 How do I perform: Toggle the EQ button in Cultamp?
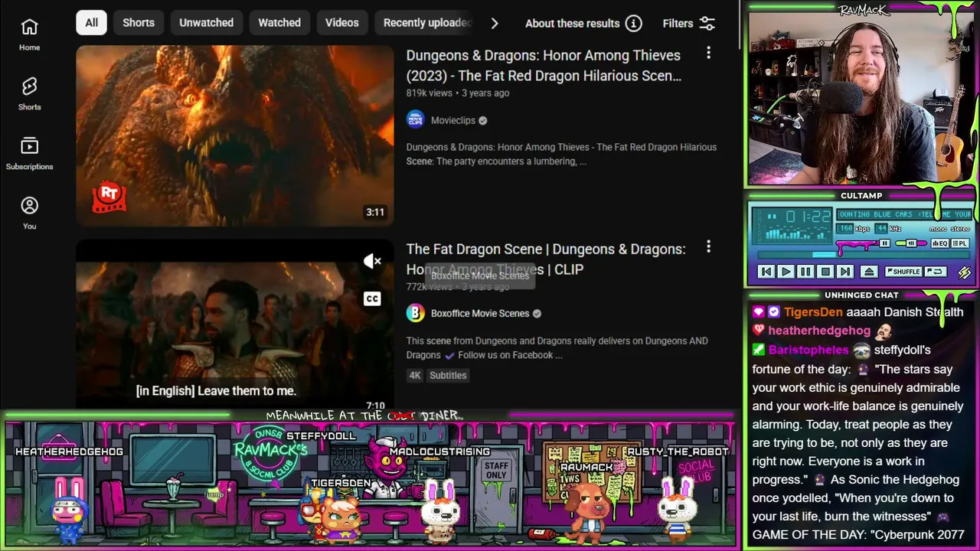939,243
